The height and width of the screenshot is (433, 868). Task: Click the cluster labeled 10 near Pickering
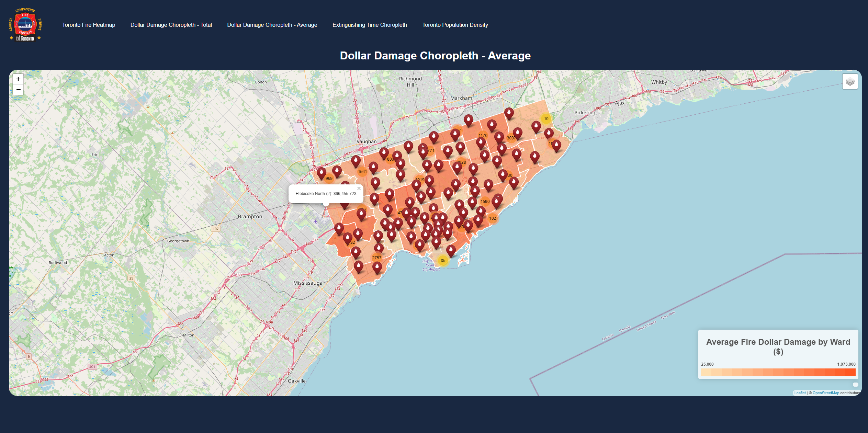546,118
